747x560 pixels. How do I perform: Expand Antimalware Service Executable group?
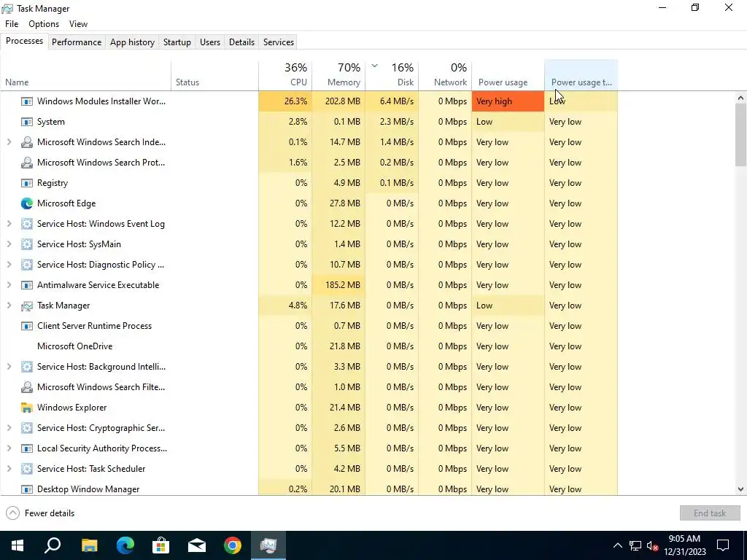tap(9, 285)
